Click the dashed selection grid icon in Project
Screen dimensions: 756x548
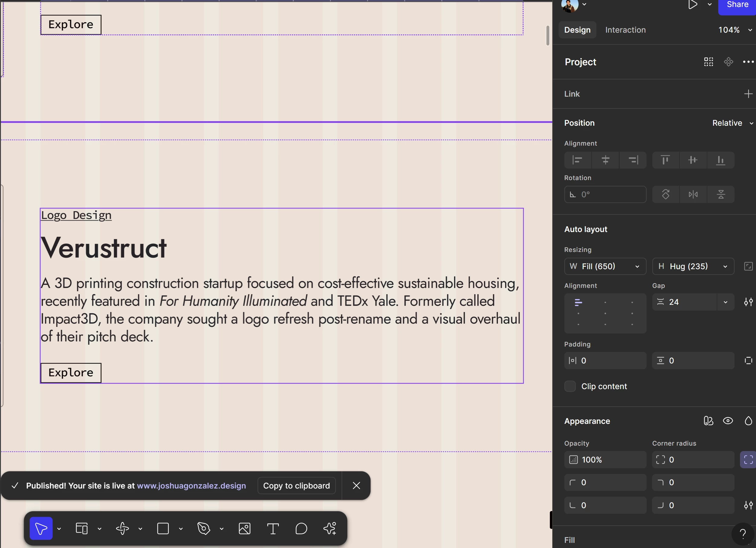[x=709, y=62]
